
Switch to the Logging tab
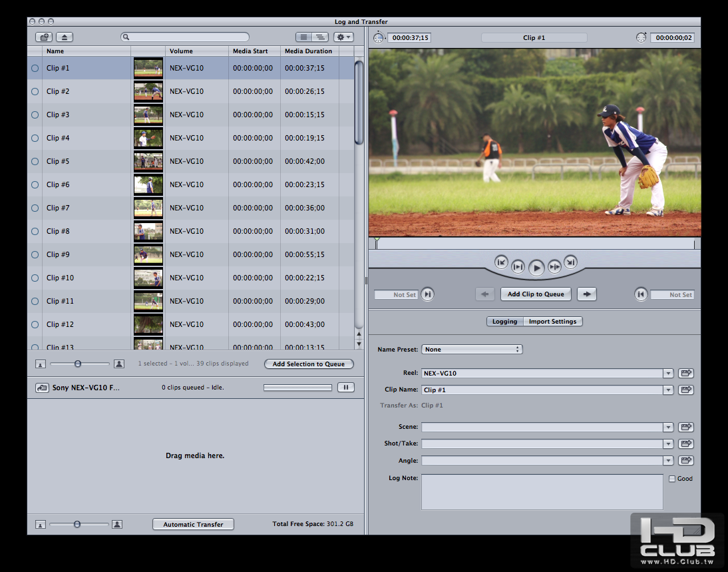click(x=504, y=322)
